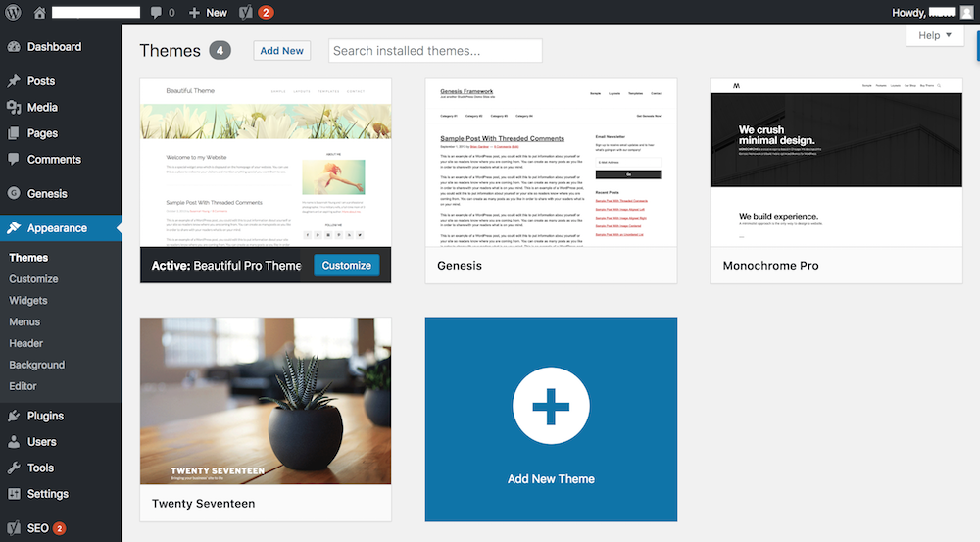Image resolution: width=980 pixels, height=542 pixels.
Task: Click New in the admin bar
Action: tap(217, 13)
